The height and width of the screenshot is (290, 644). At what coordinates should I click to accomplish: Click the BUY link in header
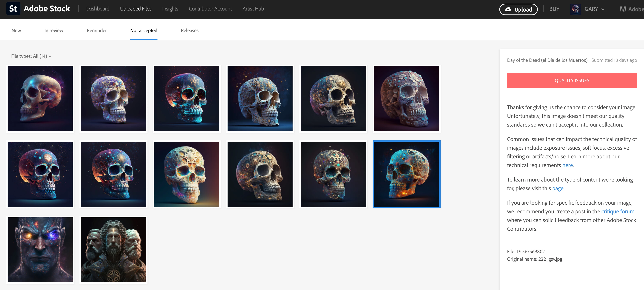click(554, 9)
